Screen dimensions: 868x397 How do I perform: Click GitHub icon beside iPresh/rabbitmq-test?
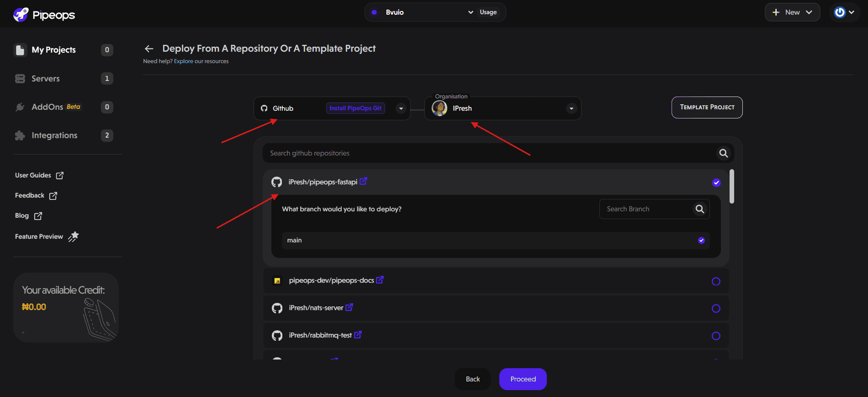[277, 336]
